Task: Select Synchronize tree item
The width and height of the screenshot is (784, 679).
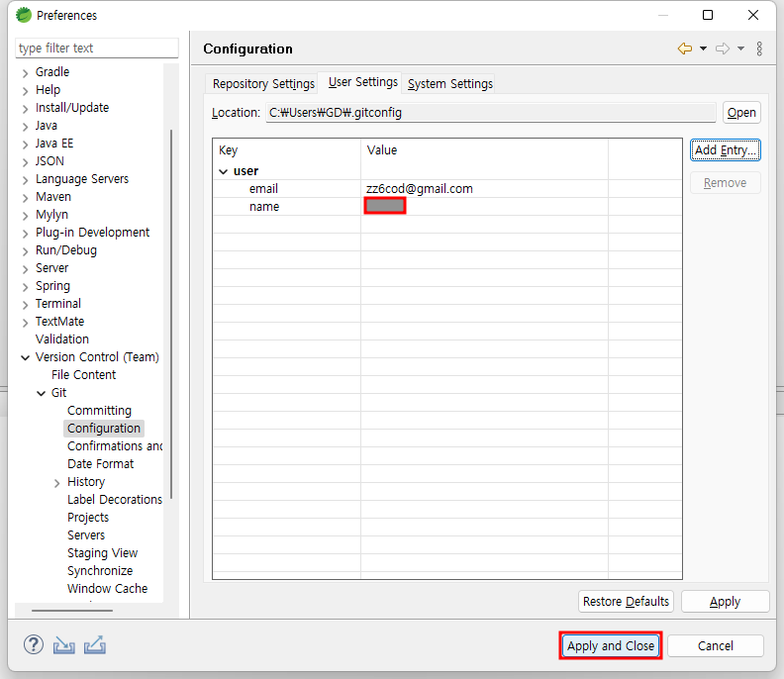Action: click(x=100, y=571)
